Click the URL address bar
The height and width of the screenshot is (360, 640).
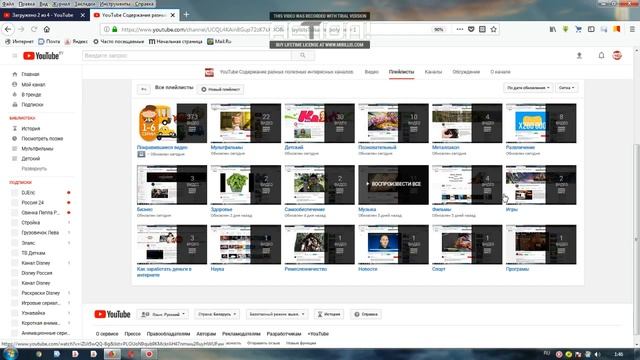(269, 29)
